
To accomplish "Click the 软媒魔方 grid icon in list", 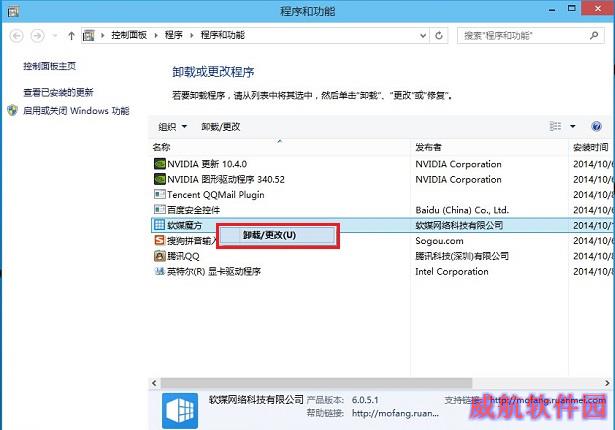I will [x=159, y=225].
